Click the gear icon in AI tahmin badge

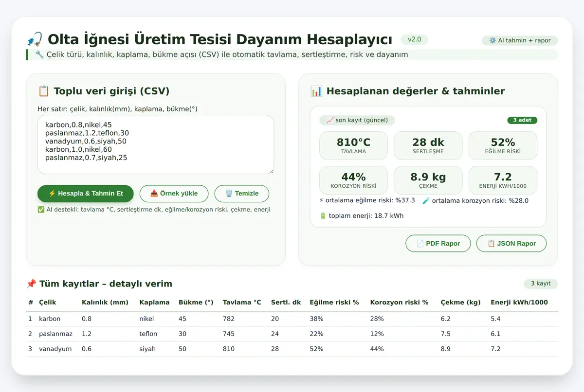coord(493,40)
